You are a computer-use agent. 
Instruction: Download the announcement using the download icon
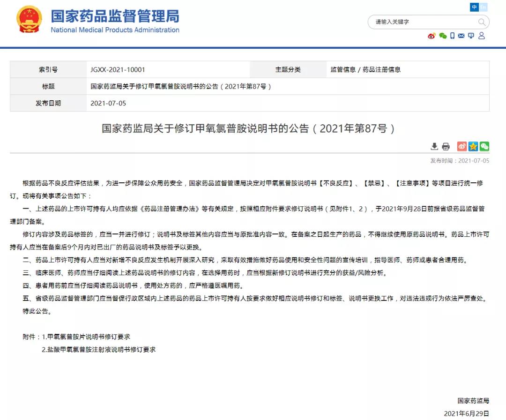pyautogui.click(x=434, y=147)
